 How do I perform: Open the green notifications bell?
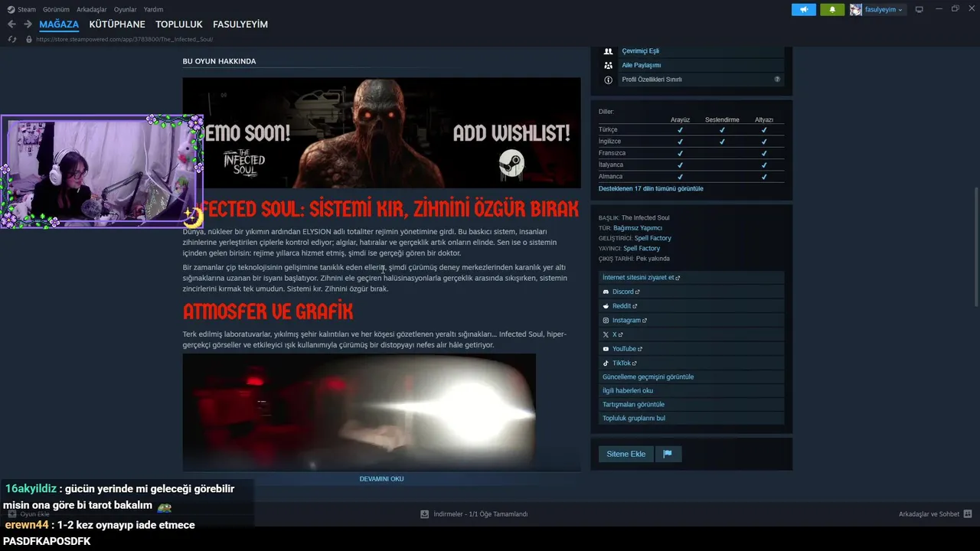pyautogui.click(x=832, y=9)
